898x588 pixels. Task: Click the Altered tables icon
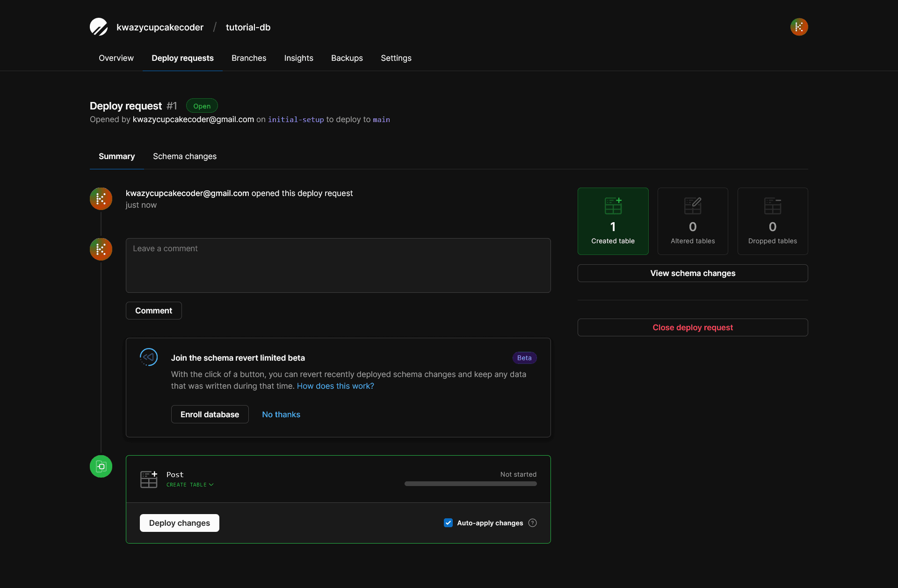(x=693, y=205)
